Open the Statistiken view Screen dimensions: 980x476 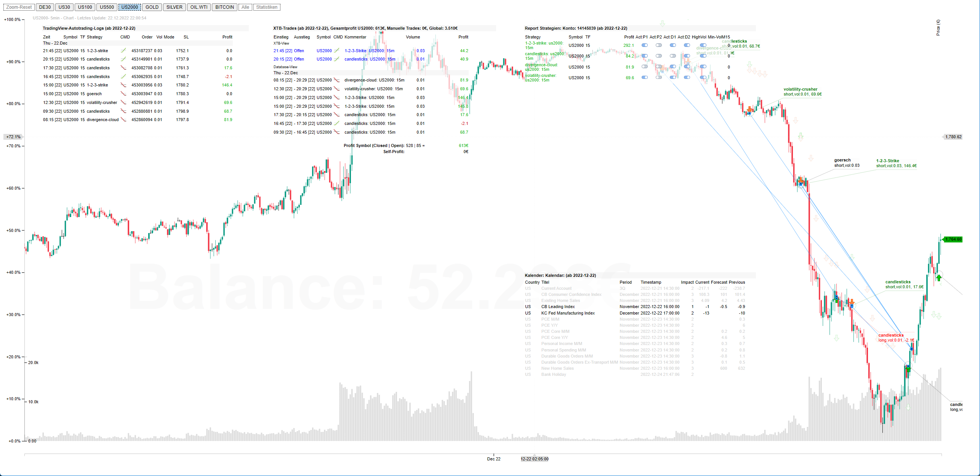[267, 7]
